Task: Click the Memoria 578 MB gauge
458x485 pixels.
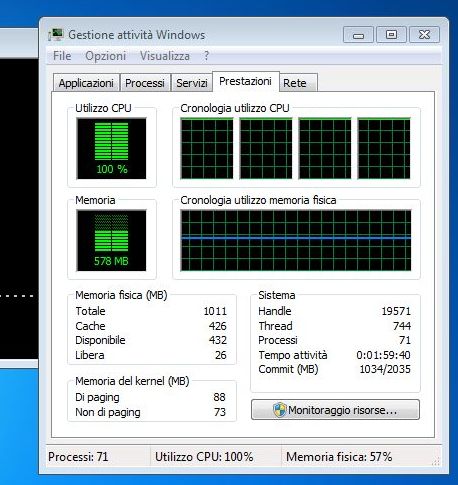Action: [111, 240]
